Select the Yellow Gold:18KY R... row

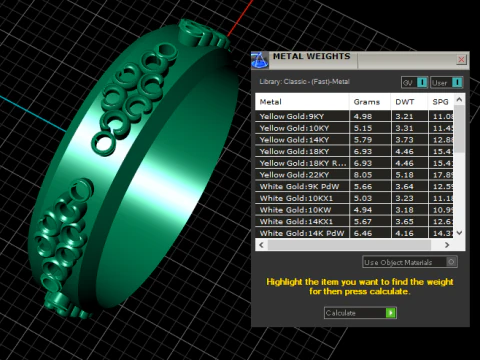(354, 163)
